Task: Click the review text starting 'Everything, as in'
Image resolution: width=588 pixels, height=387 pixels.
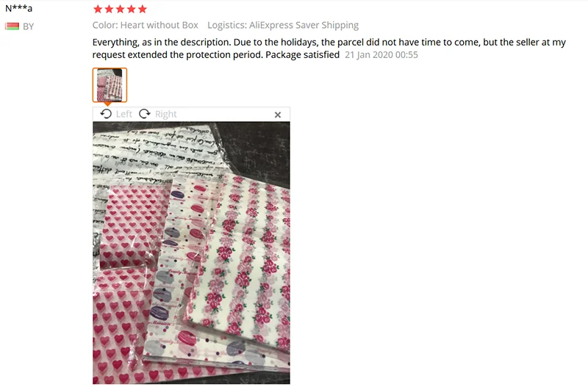Action: pyautogui.click(x=329, y=48)
